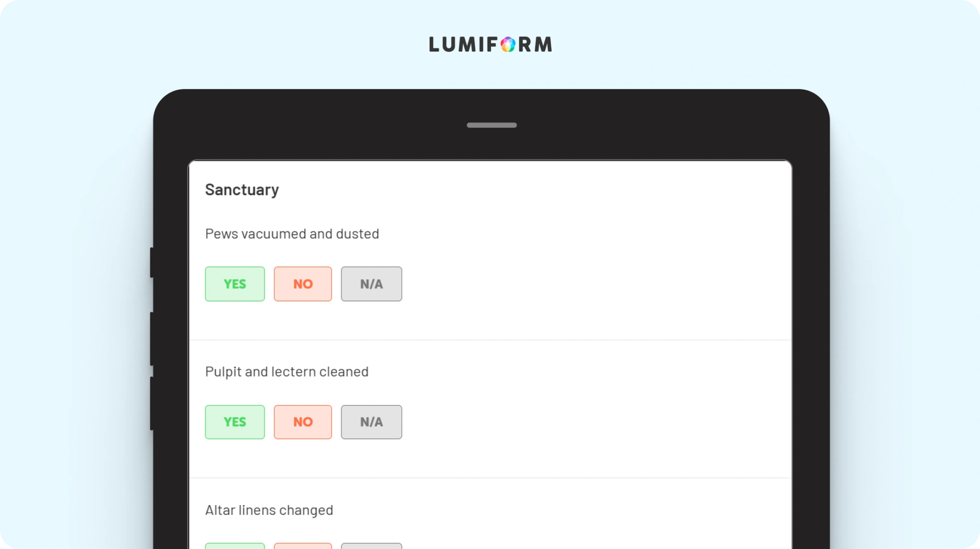Choose NO for Pulpit and lectern cleaned
Screen dimensions: 980x549
click(x=302, y=422)
